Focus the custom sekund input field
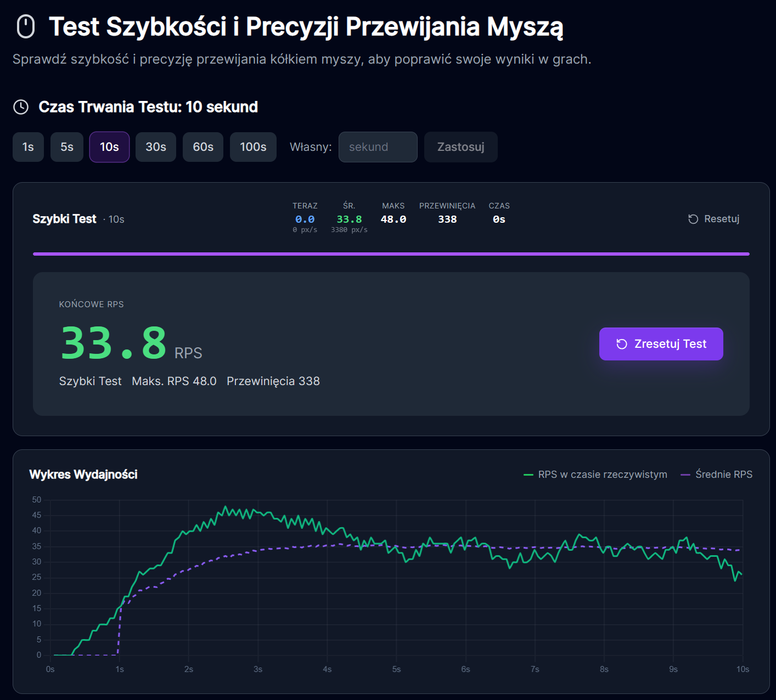The image size is (776, 700). coord(378,147)
